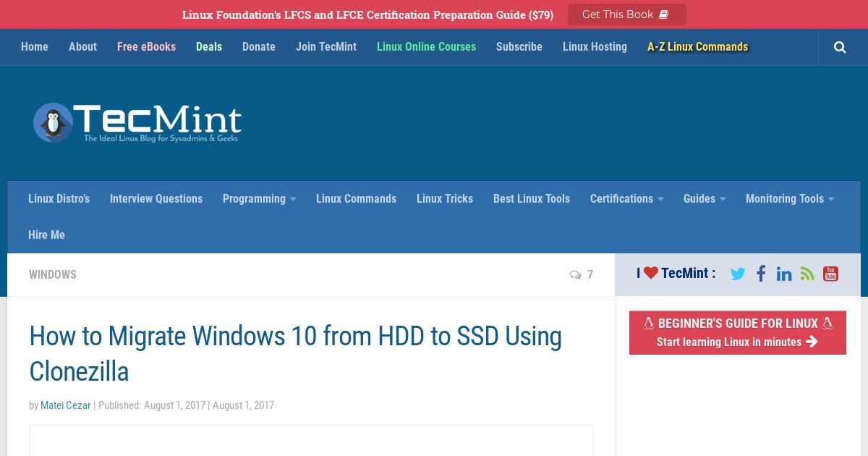Open the WINDOWS category label link
The width and height of the screenshot is (868, 456).
tap(53, 274)
